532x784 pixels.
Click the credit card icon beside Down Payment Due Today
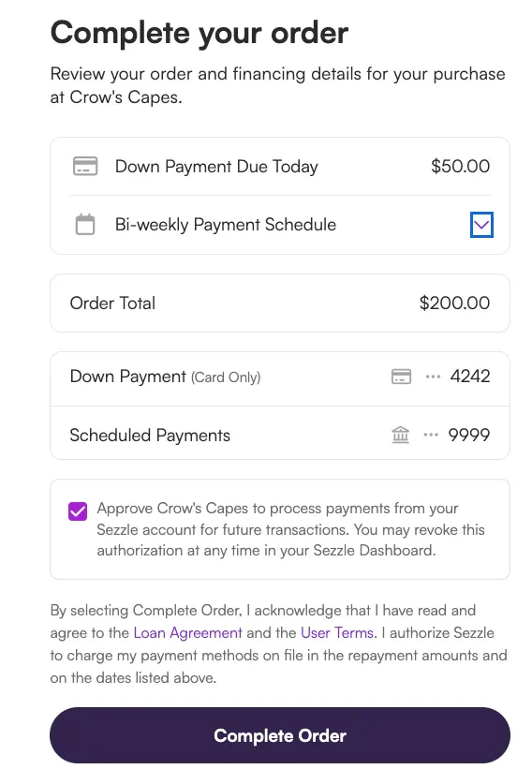pos(85,166)
